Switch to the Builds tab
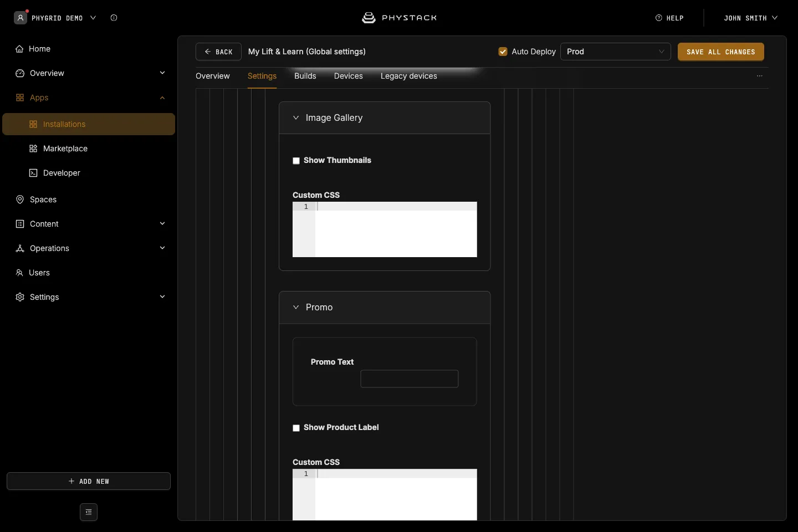The width and height of the screenshot is (798, 532). (x=305, y=76)
